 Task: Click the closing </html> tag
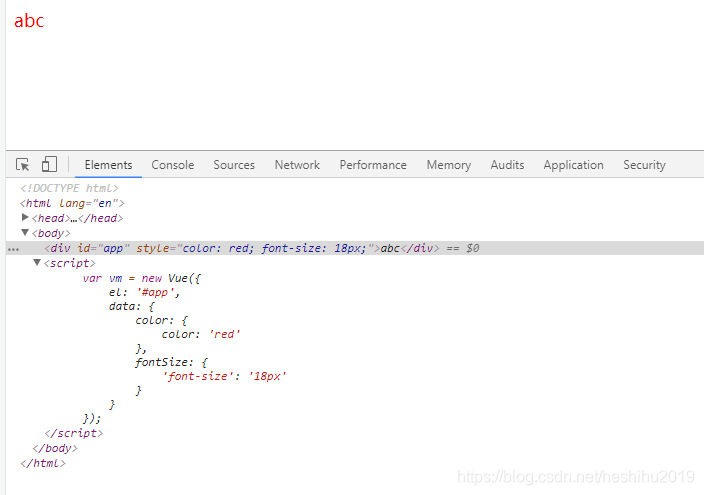click(x=43, y=463)
